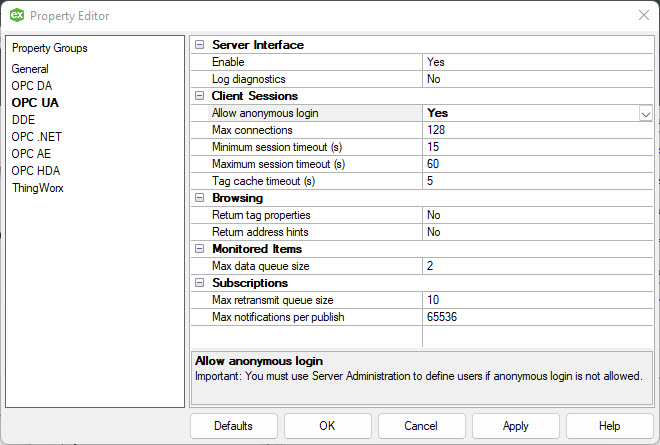Open the Allow anonymous login dropdown
Viewport: 660px width, 445px height.
click(645, 113)
